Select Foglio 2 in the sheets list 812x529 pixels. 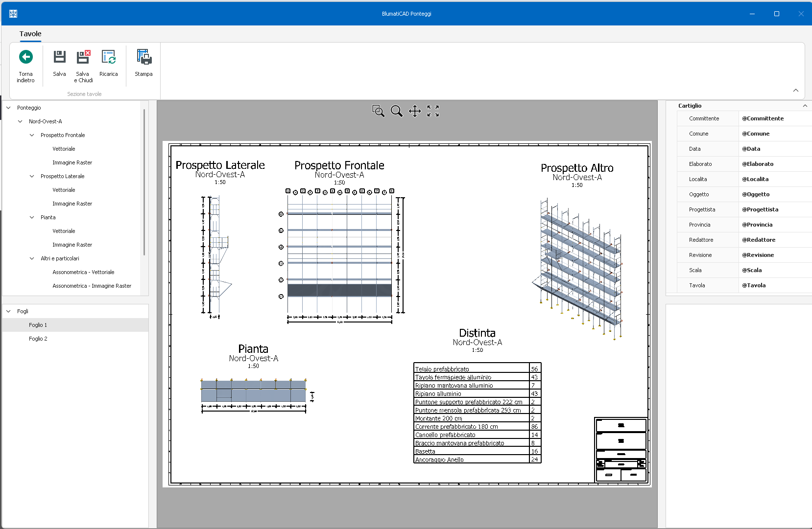click(38, 339)
